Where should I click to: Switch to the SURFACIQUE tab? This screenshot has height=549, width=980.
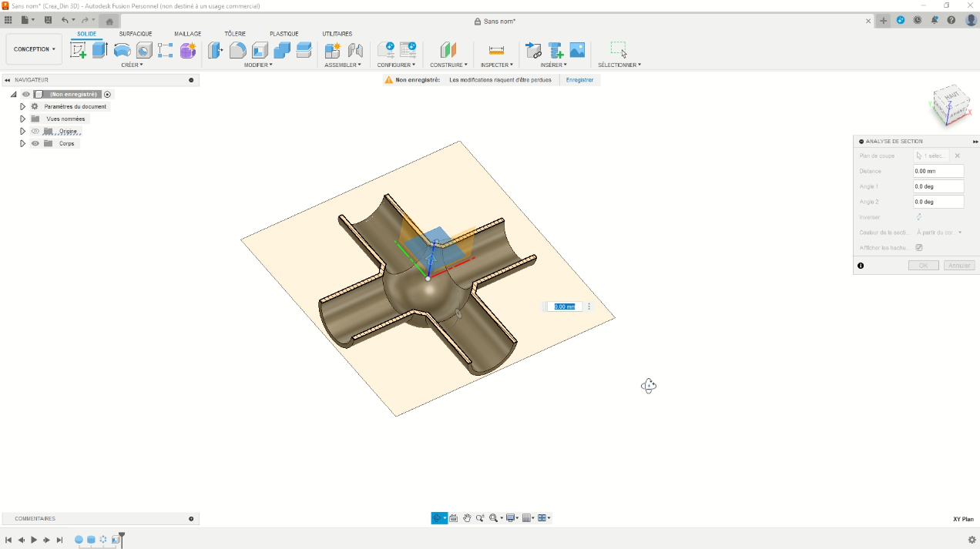136,34
